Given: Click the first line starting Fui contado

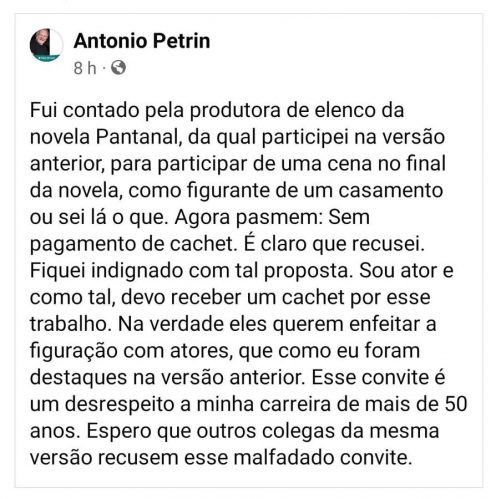Looking at the screenshot, I should pyautogui.click(x=217, y=110).
